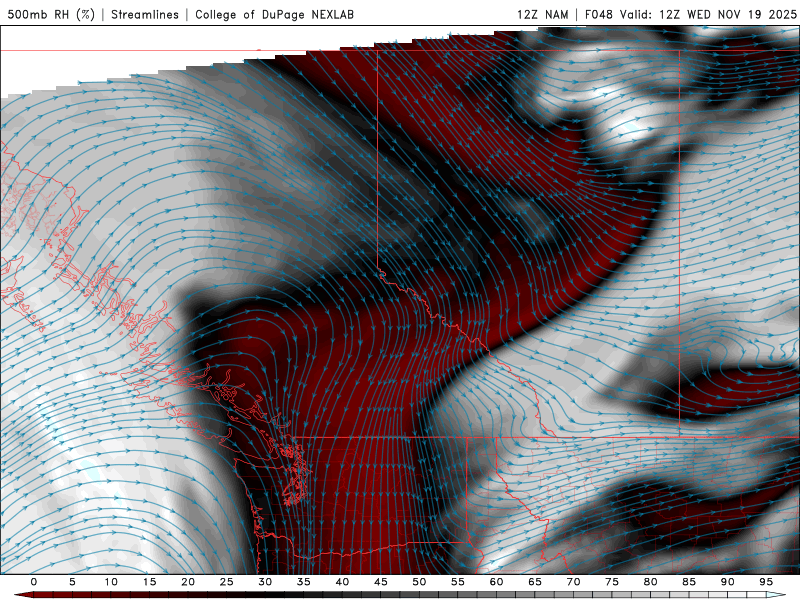Click the '50' tick on the RH scale
This screenshot has height=600, width=800.
click(x=419, y=582)
